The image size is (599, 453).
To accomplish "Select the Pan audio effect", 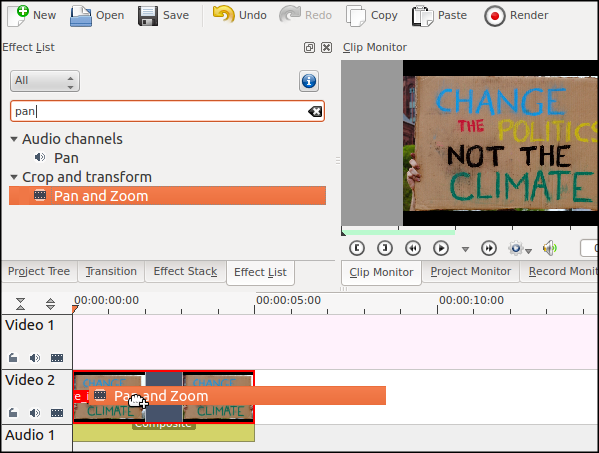I will pyautogui.click(x=66, y=158).
